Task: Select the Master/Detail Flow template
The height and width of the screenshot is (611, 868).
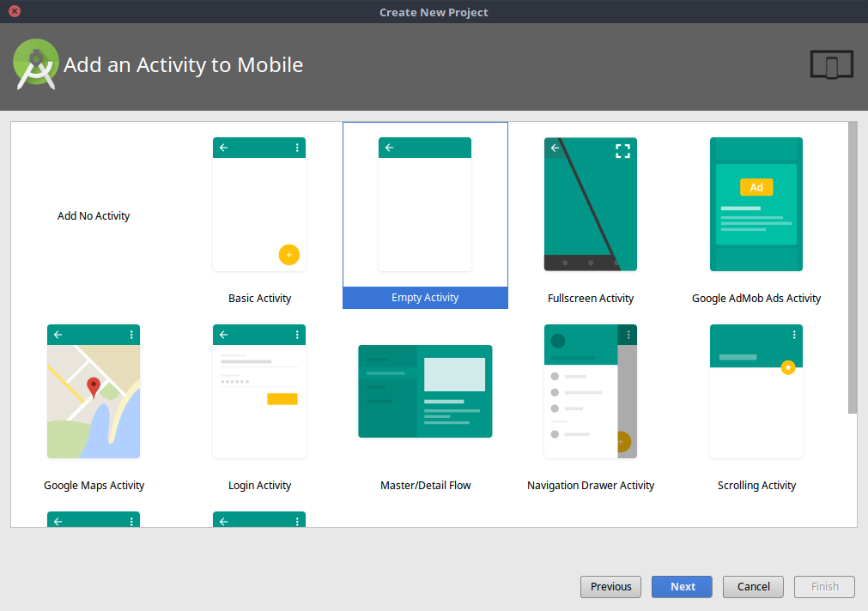Action: (425, 390)
